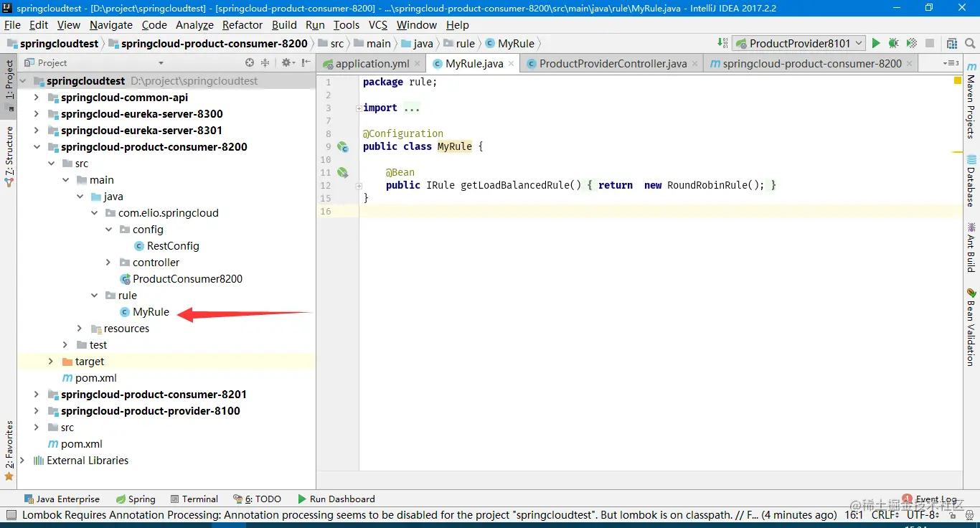The image size is (980, 528).
Task: Expand the controller package
Action: tap(108, 263)
